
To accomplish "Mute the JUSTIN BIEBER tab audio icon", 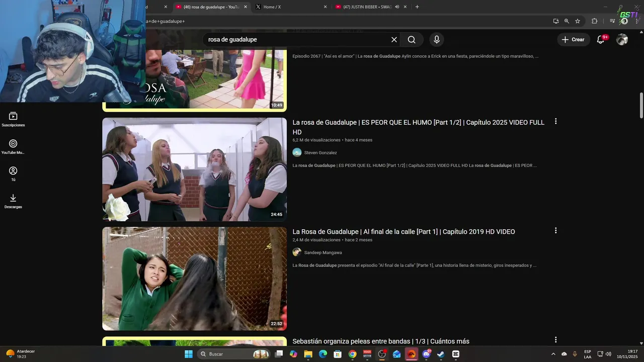I will 397,7.
